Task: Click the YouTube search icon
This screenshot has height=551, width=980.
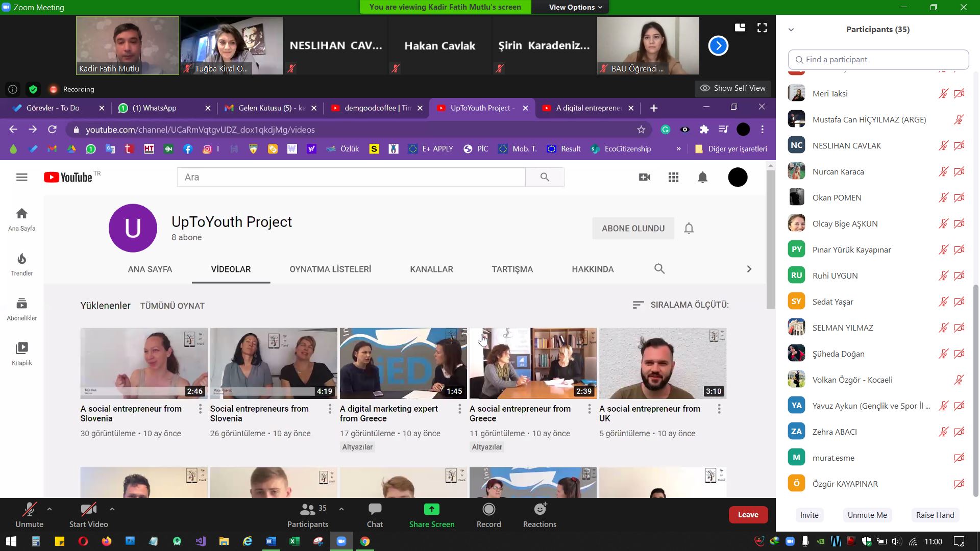Action: tap(544, 177)
